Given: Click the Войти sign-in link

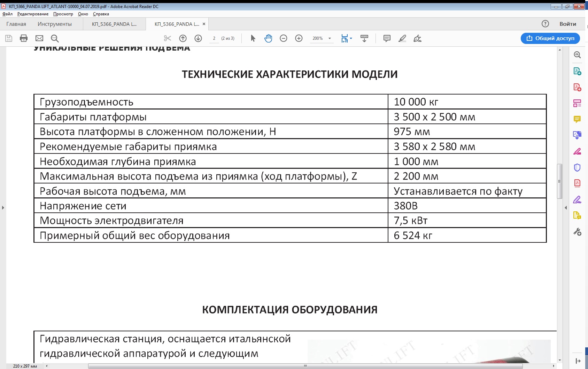Looking at the screenshot, I should (568, 24).
